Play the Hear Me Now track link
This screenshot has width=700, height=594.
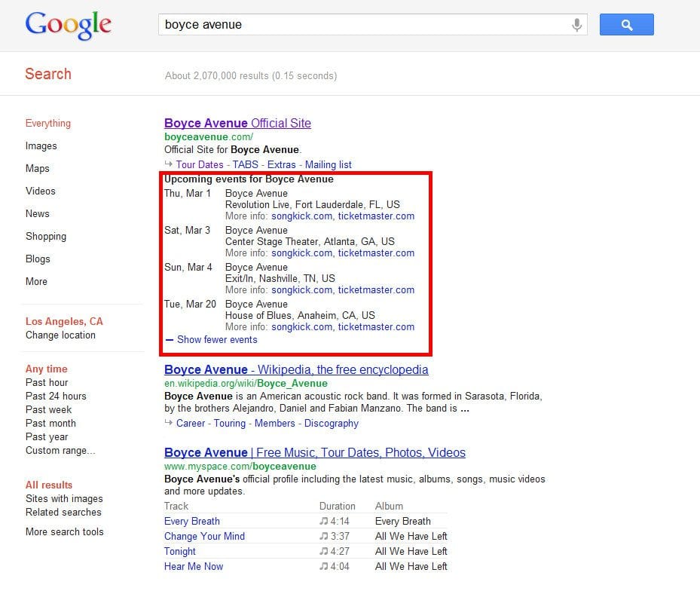click(x=194, y=566)
